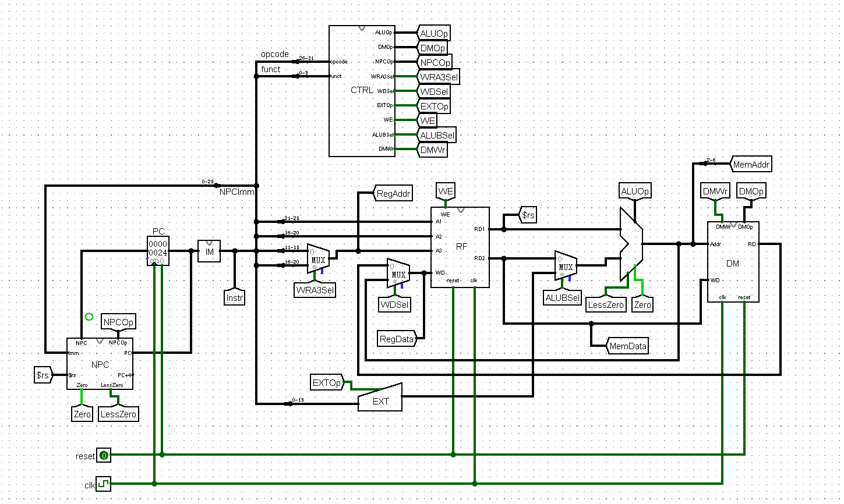The height and width of the screenshot is (504, 844).
Task: Click the 16-20 splitter feeding RF A2
Action: [289, 235]
